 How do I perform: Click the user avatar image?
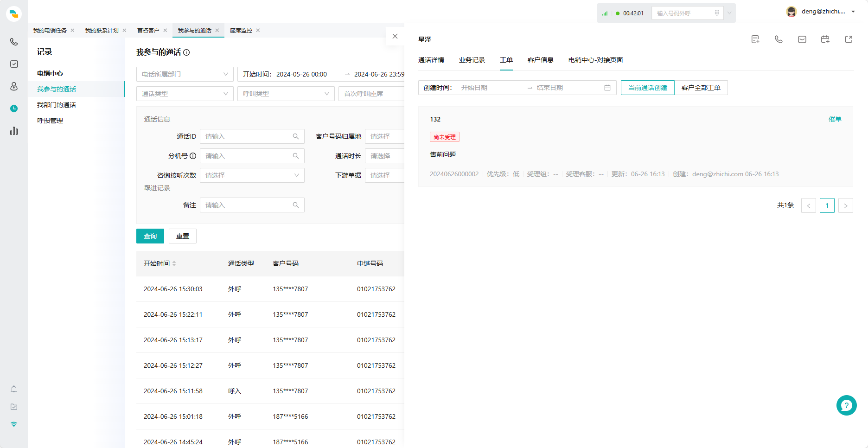[x=791, y=12]
